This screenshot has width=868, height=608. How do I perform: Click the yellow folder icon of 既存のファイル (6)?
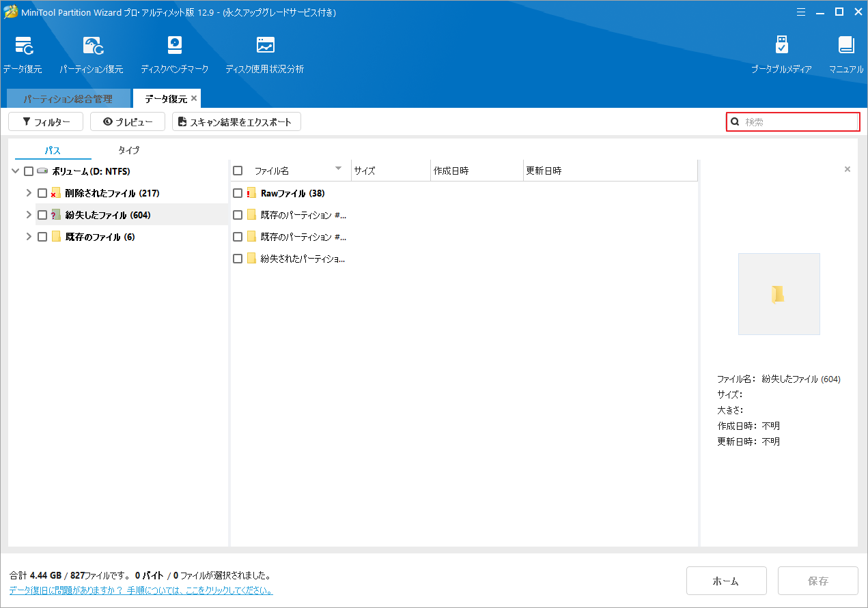tap(56, 237)
